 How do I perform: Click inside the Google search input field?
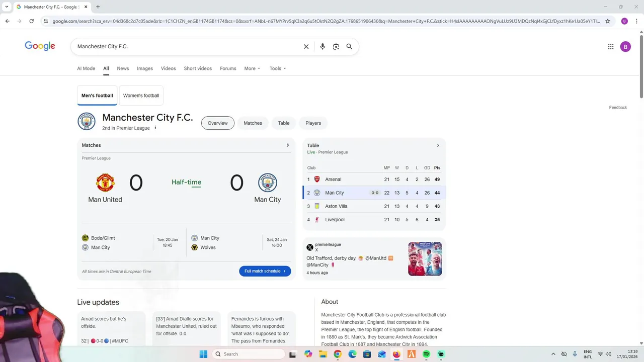186,46
